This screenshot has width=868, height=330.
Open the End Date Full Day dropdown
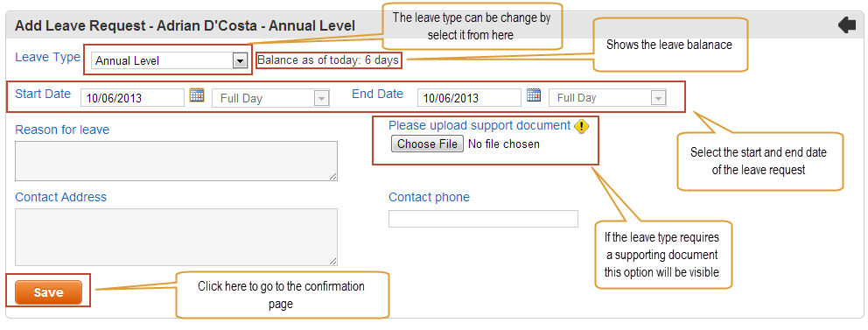pos(607,98)
